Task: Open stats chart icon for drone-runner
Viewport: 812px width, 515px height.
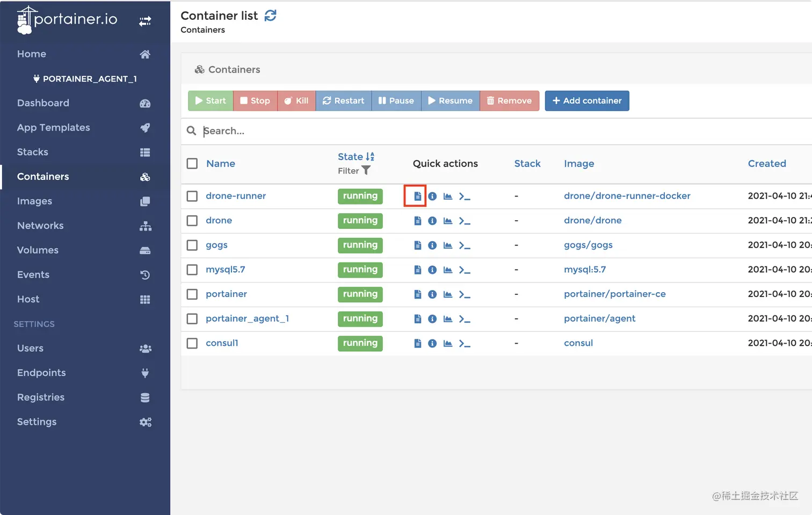Action: pos(448,197)
